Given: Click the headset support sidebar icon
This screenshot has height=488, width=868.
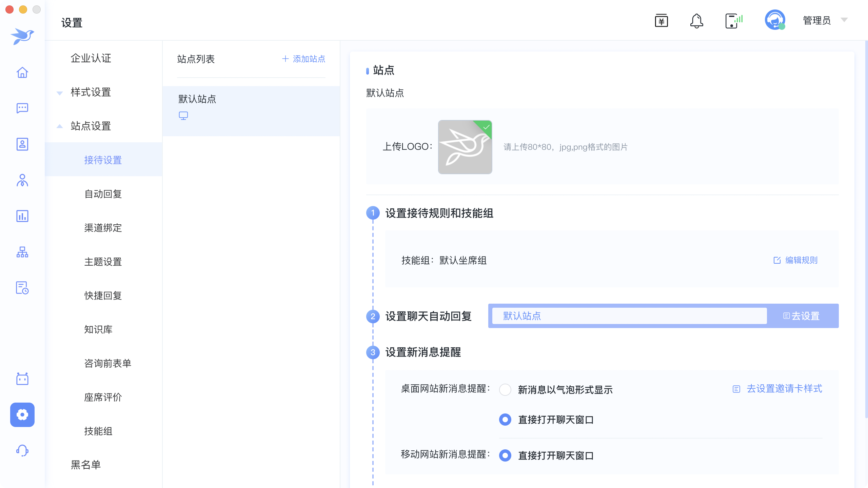Looking at the screenshot, I should tap(22, 450).
